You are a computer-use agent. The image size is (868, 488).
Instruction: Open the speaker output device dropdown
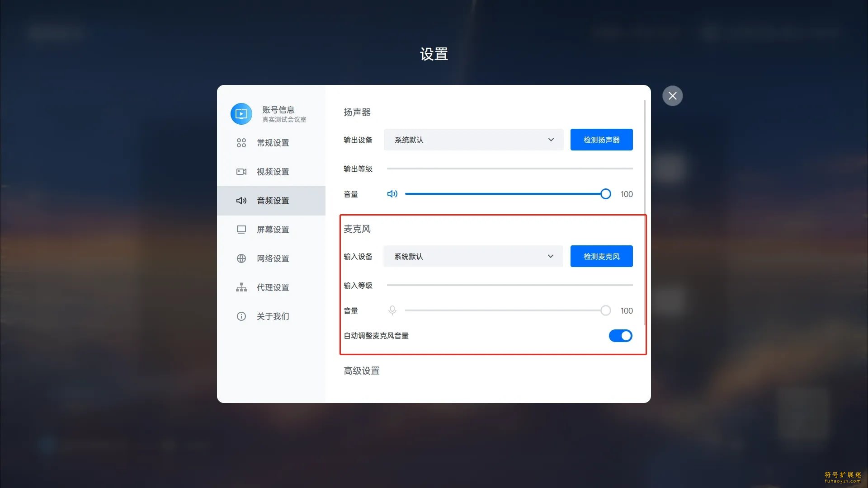coord(473,140)
